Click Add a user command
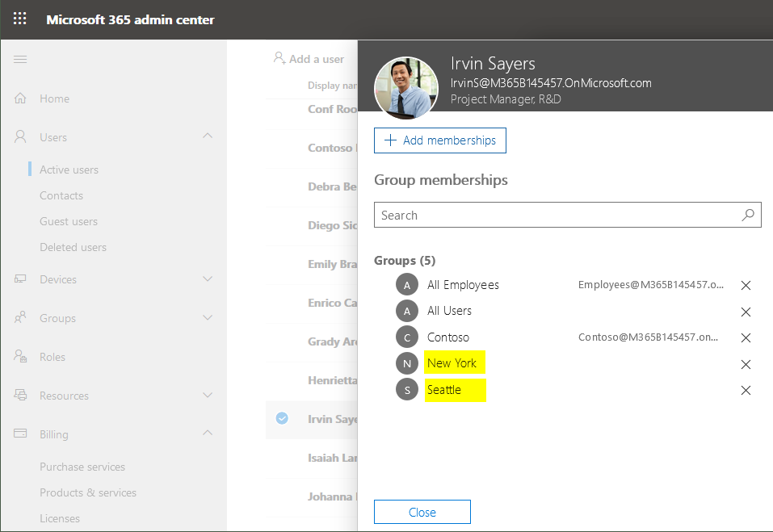Screen dimensions: 773x532 pos(309,59)
